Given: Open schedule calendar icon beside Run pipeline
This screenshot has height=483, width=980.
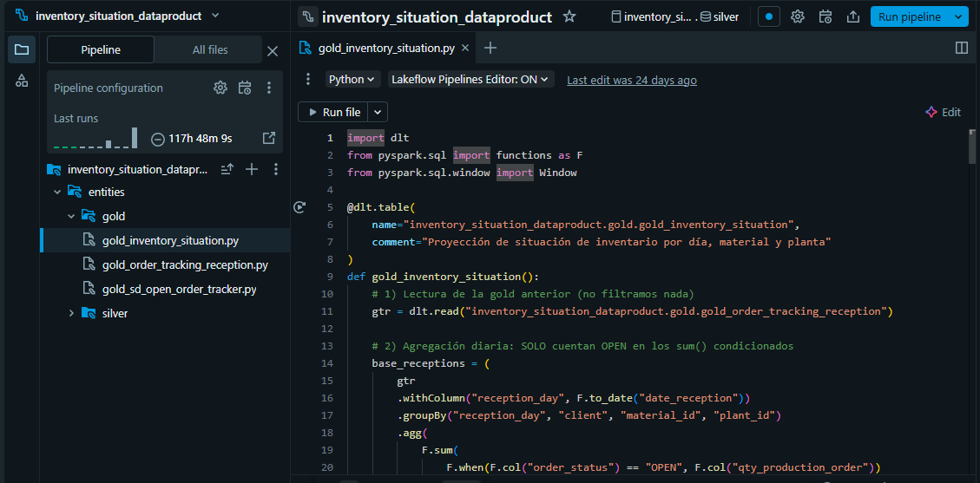Looking at the screenshot, I should pyautogui.click(x=825, y=16).
